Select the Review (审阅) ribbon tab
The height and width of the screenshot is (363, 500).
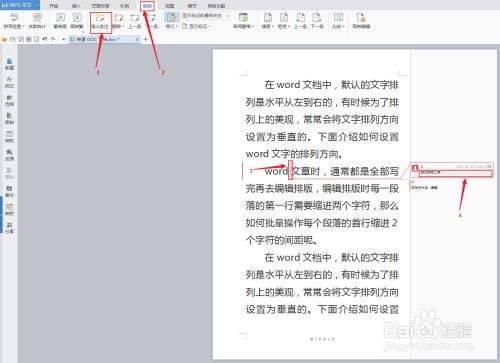click(147, 6)
